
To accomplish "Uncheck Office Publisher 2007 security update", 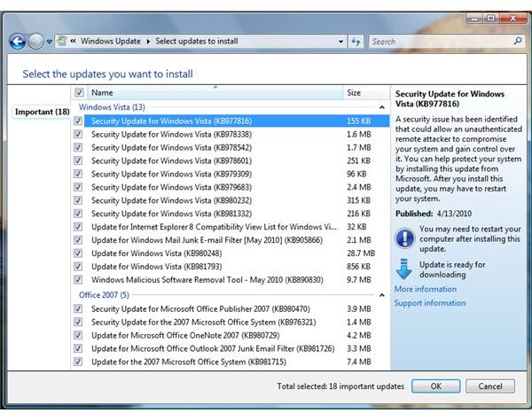I will click(x=78, y=309).
